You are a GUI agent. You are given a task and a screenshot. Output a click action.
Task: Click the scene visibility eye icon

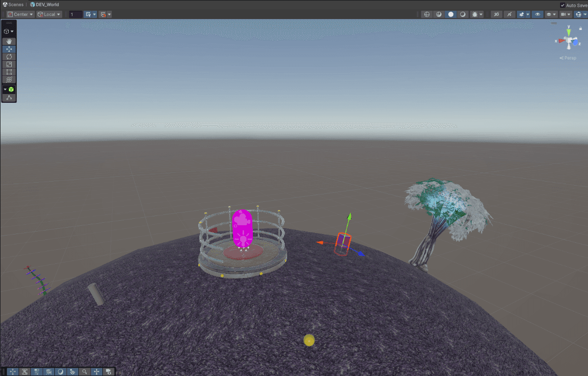click(x=538, y=14)
